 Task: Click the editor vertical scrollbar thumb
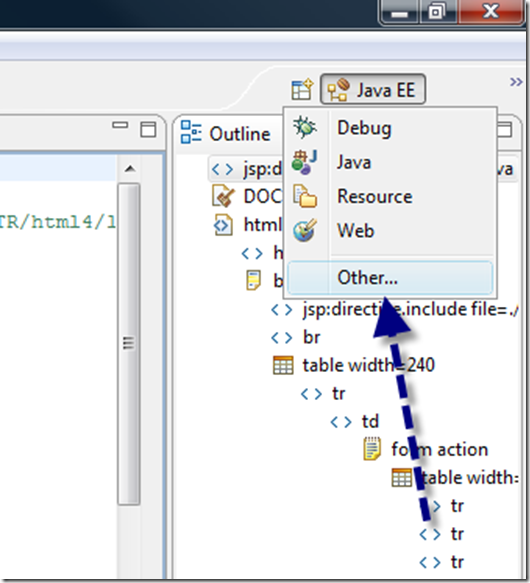(129, 344)
